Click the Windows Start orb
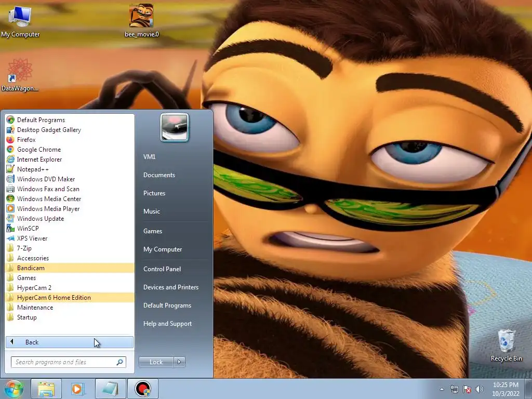The width and height of the screenshot is (532, 399). [x=14, y=389]
